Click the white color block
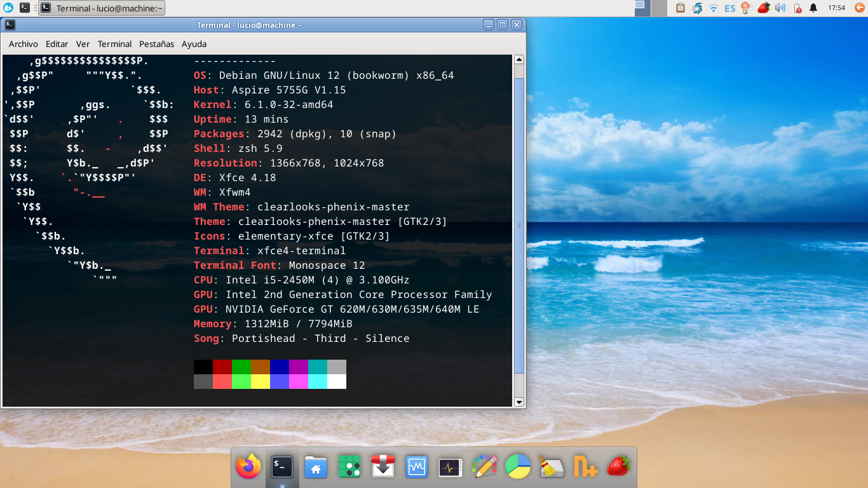Screen dimensions: 868x488 [x=337, y=381]
